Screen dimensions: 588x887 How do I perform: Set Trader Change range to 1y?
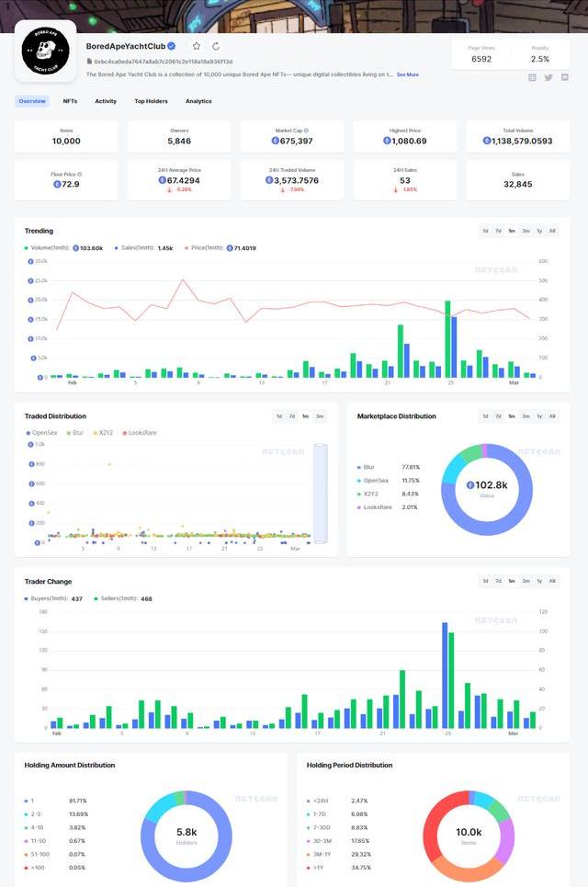(539, 581)
